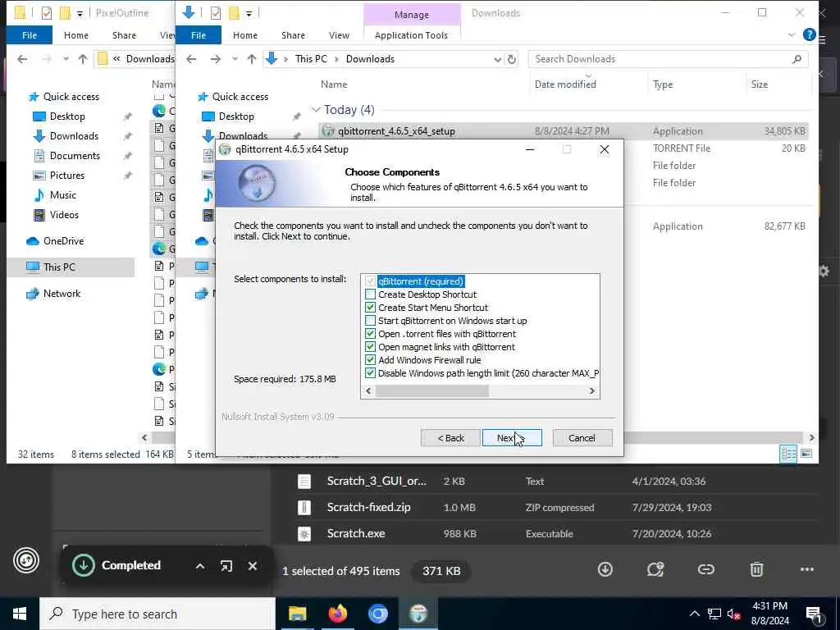Sort by Type column header
This screenshot has width=840, height=630.
coord(663,84)
